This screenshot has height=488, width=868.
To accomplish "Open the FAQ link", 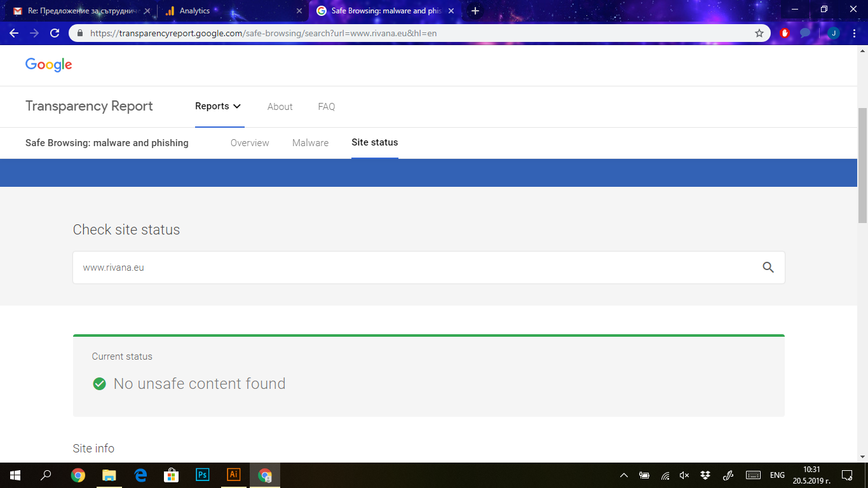I will point(326,107).
